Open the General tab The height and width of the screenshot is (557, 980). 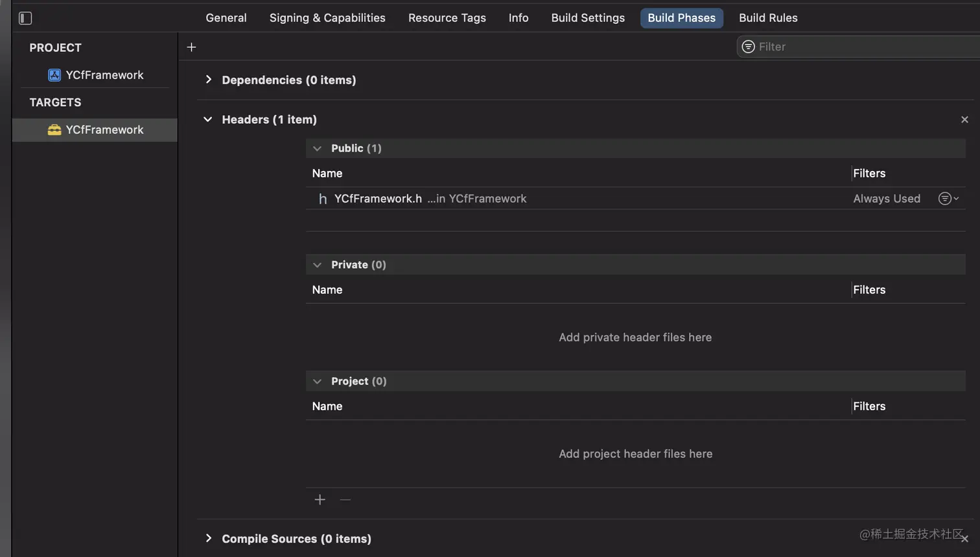click(226, 18)
